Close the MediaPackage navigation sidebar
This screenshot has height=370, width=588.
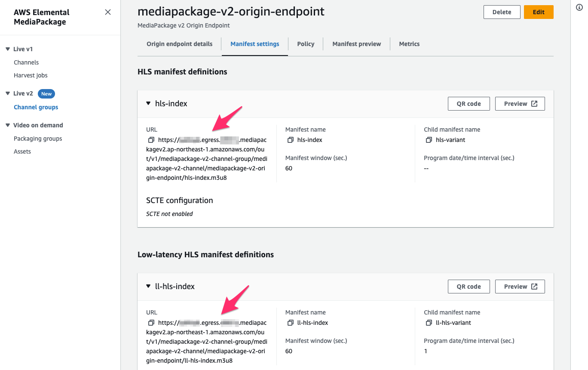click(x=108, y=12)
